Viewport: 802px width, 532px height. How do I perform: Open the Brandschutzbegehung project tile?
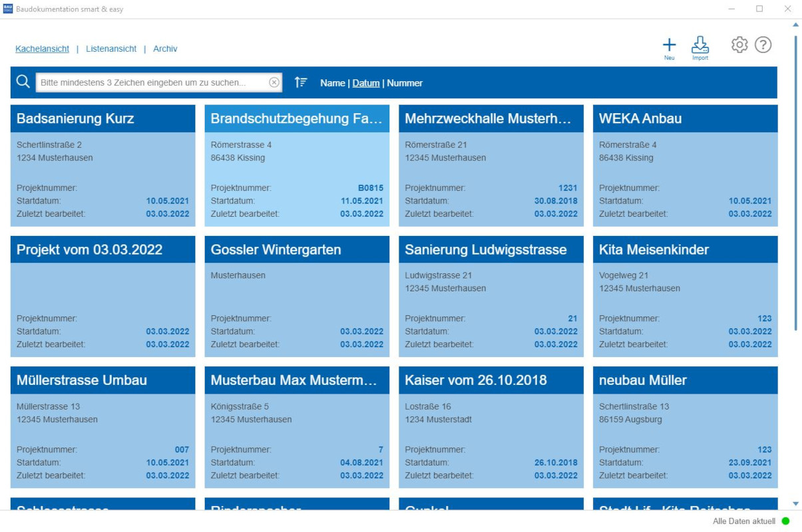297,166
